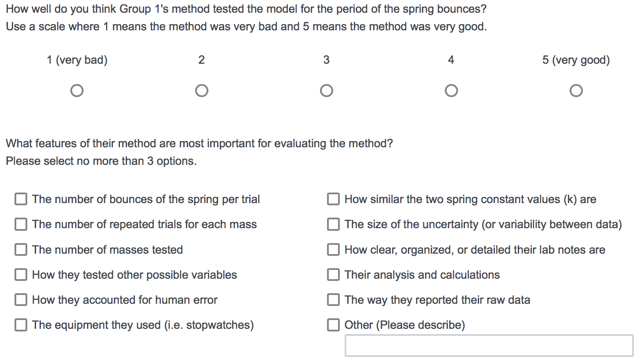The width and height of the screenshot is (640, 364).
Task: Check similarity of spring constant values option
Action: (333, 199)
